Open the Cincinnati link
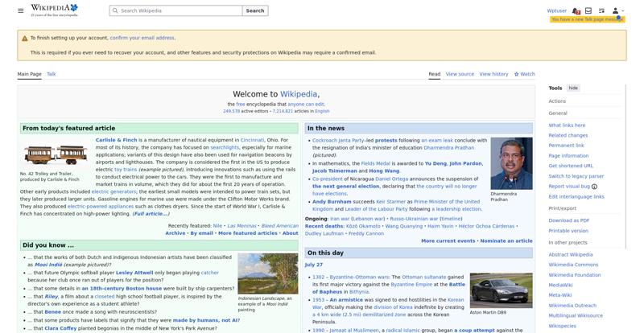The image size is (644, 333). (252, 140)
